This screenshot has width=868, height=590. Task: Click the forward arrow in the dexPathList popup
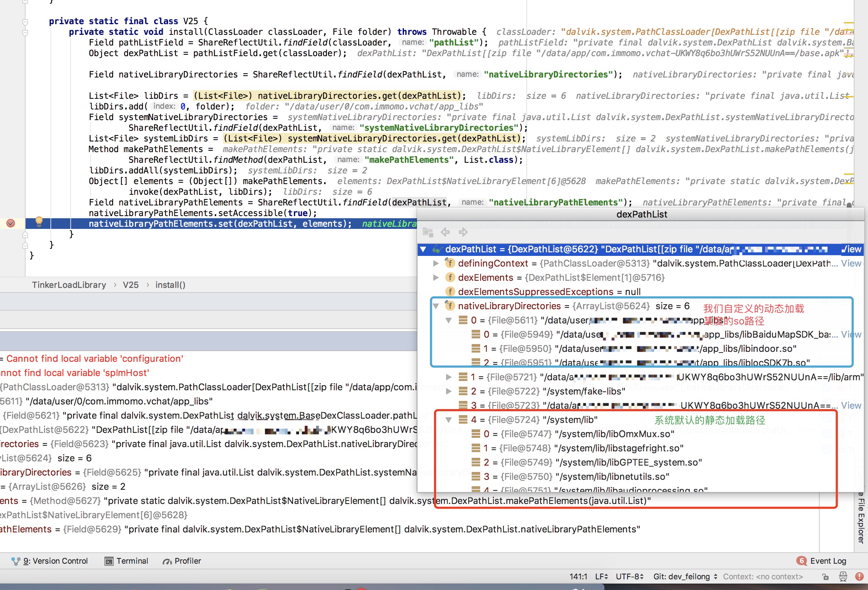[463, 232]
